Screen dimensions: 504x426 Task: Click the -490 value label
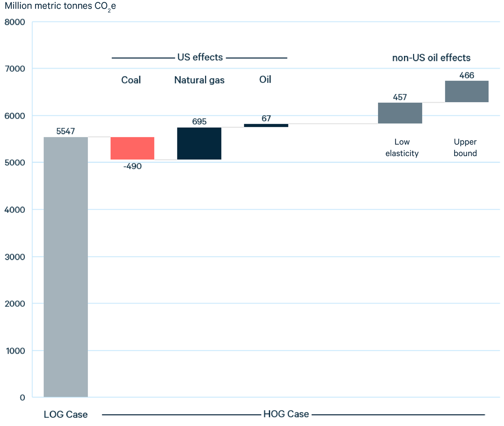tap(132, 166)
